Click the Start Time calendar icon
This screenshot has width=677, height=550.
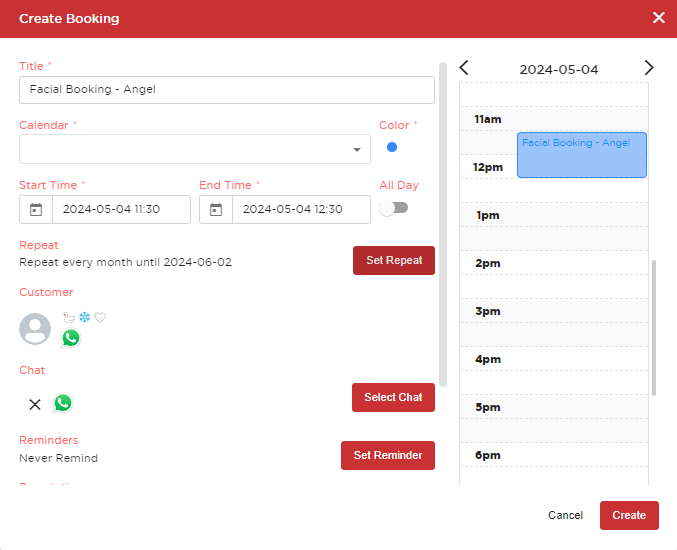pyautogui.click(x=36, y=210)
